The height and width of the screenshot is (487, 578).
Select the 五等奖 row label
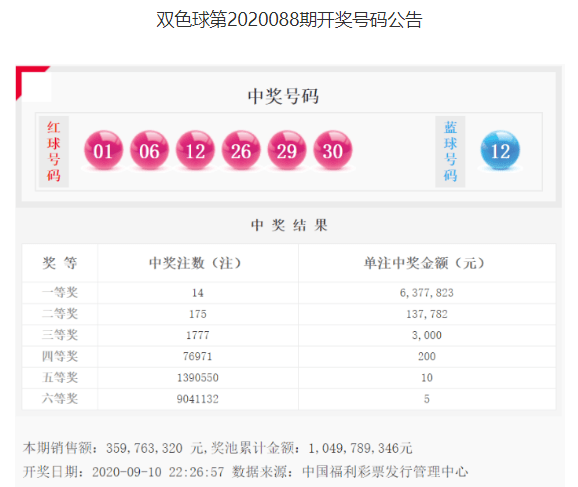(60, 378)
